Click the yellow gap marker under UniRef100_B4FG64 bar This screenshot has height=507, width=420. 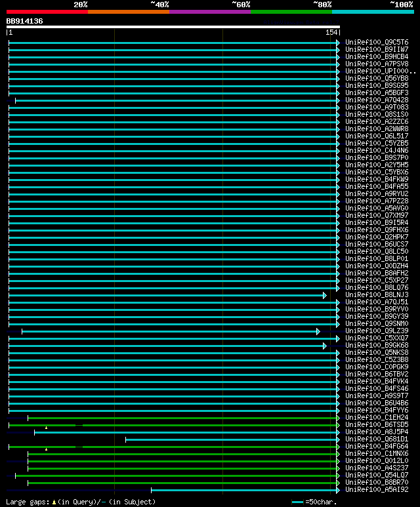click(47, 449)
